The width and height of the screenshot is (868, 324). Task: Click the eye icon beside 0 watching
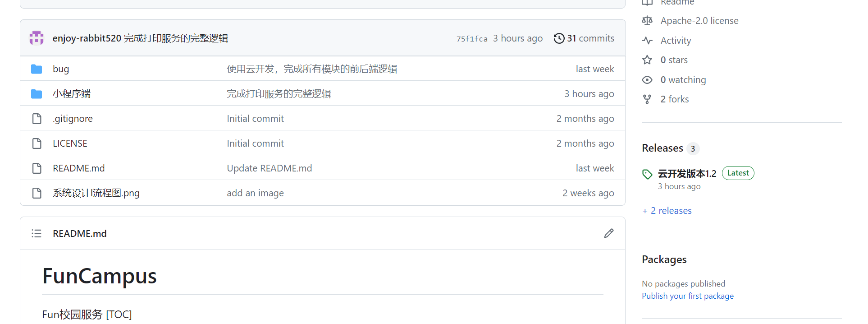pyautogui.click(x=647, y=80)
